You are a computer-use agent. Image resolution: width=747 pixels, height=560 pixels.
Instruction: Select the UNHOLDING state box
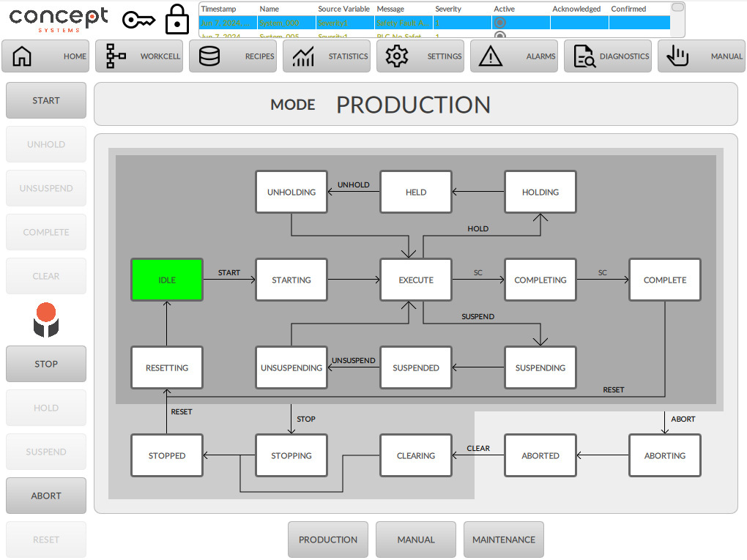291,192
